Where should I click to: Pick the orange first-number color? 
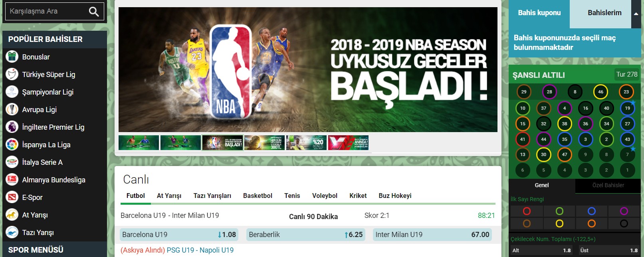(x=592, y=223)
